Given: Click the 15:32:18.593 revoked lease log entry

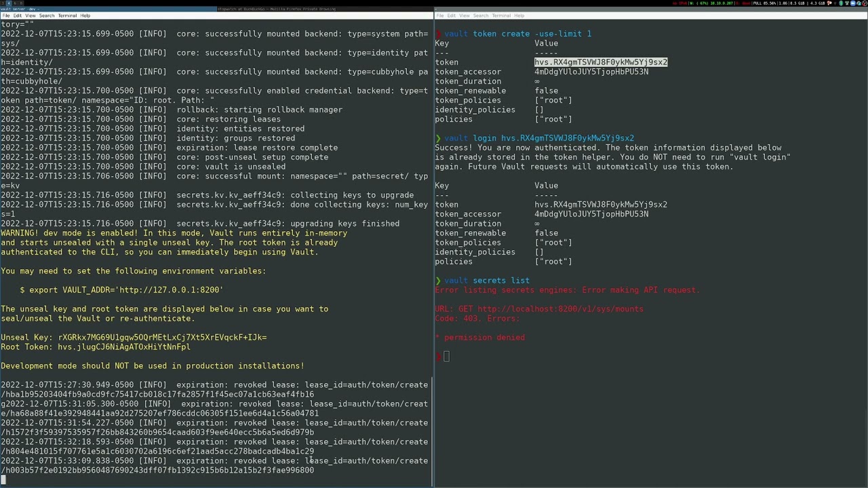Looking at the screenshot, I should click(214, 447).
